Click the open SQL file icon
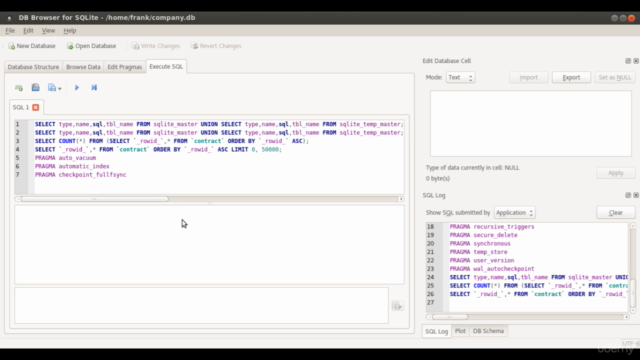 36,87
